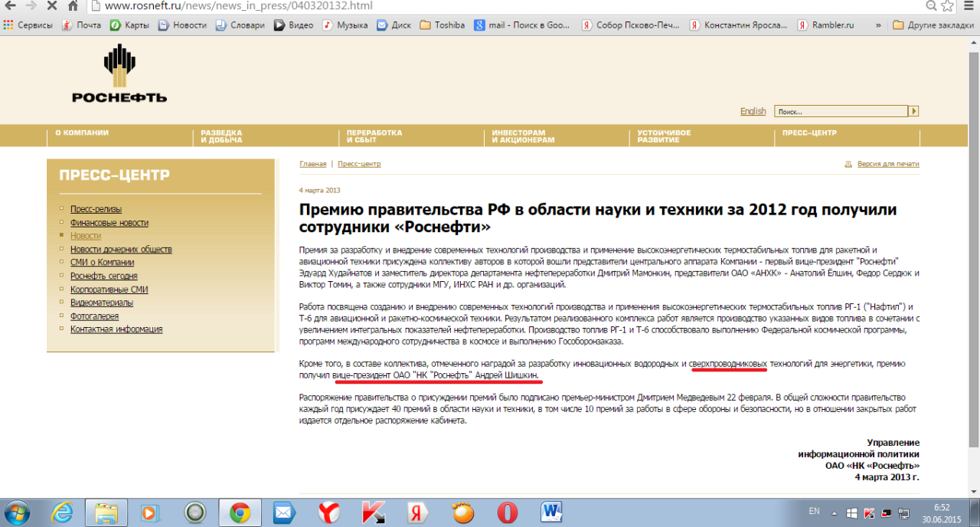Image resolution: width=980 pixels, height=527 pixels.
Task: Open the Chrome menu hamburger icon
Action: point(969,6)
